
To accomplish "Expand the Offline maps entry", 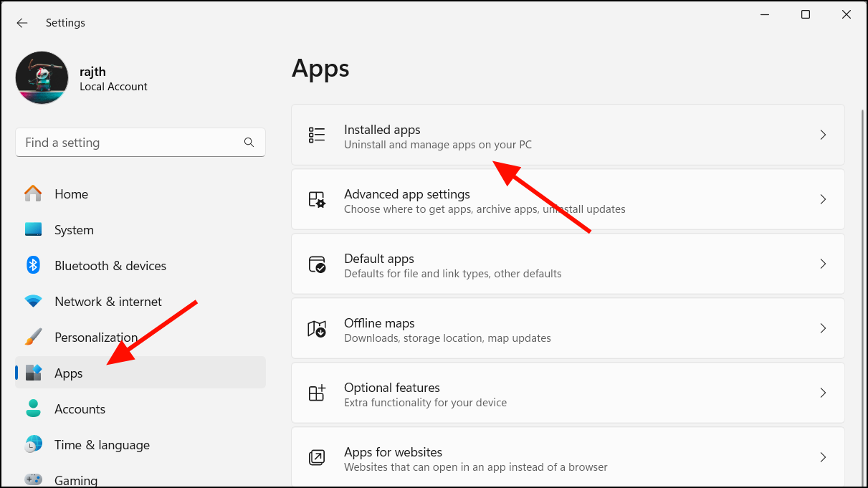I will click(823, 327).
